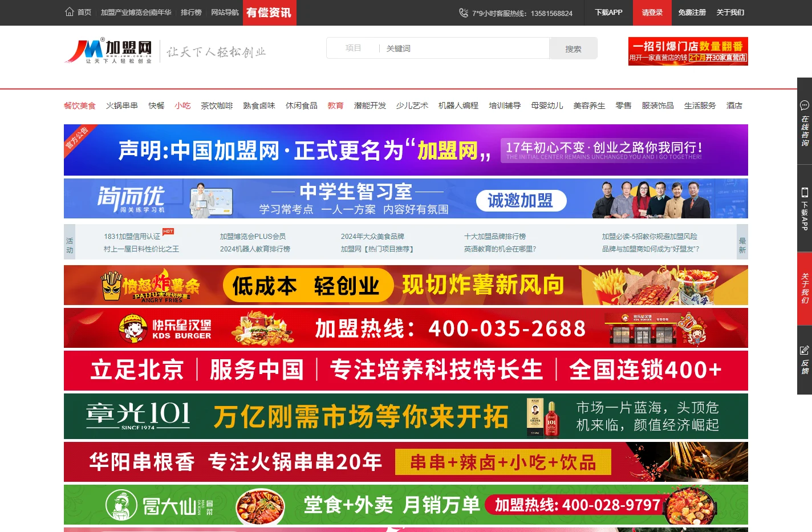Click the 免费注册 link
The width and height of the screenshot is (812, 532).
692,13
